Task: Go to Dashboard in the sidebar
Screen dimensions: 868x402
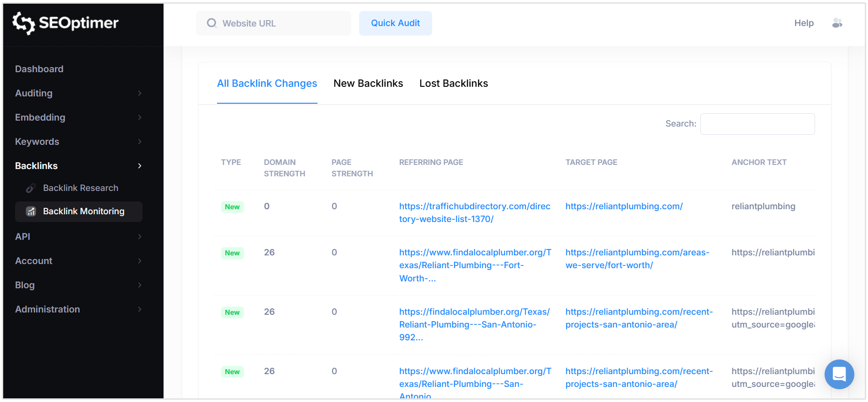Action: [x=39, y=69]
